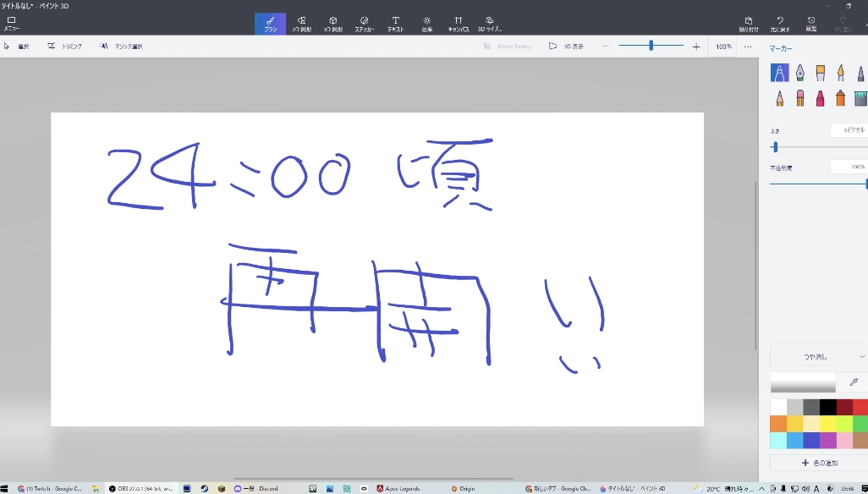The width and height of the screenshot is (868, 494).
Task: Click the canvas vertical scrollbar
Action: [755, 266]
